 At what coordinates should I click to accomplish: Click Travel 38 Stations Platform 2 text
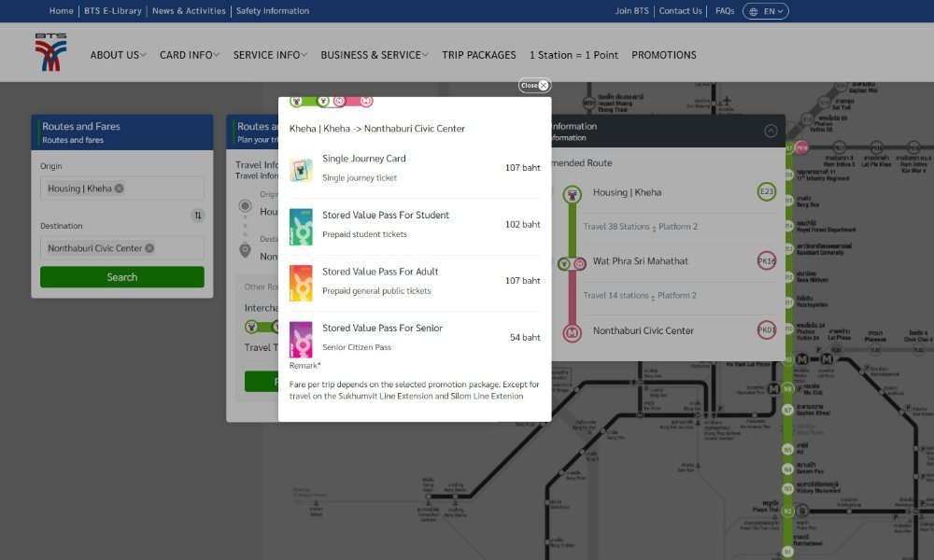pyautogui.click(x=641, y=227)
